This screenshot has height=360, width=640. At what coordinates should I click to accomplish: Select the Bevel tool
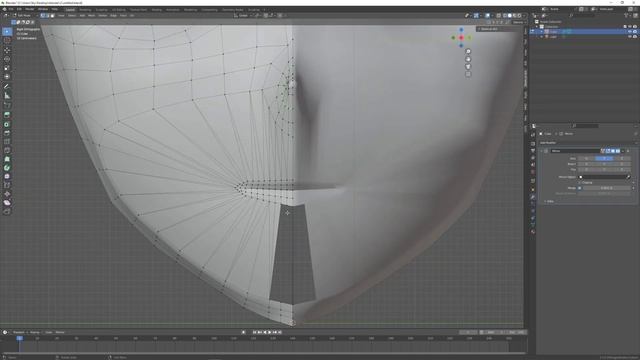[7, 133]
